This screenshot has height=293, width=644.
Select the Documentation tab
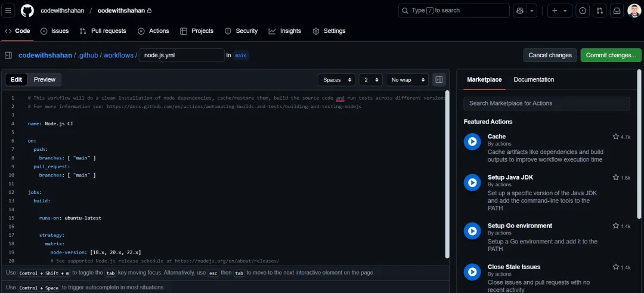pos(534,80)
